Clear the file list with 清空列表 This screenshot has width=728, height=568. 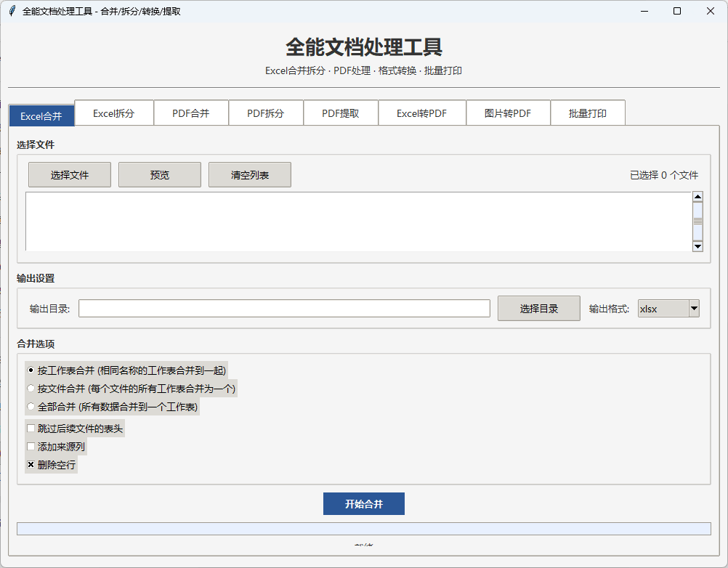coord(250,175)
